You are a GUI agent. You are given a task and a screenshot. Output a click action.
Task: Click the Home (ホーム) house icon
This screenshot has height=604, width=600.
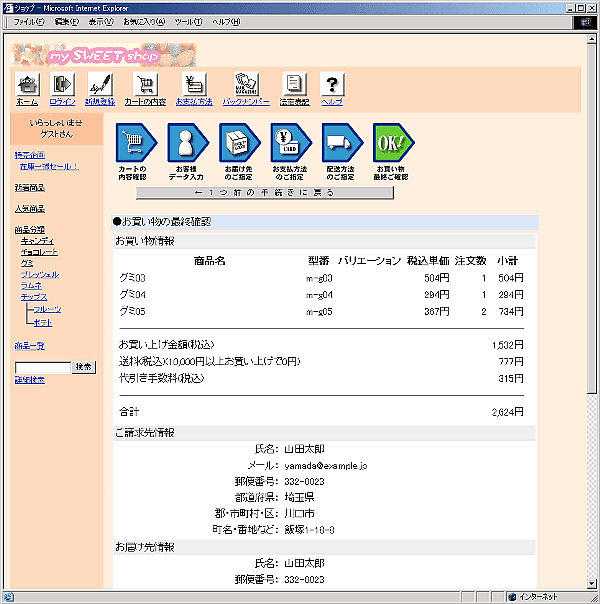27,84
